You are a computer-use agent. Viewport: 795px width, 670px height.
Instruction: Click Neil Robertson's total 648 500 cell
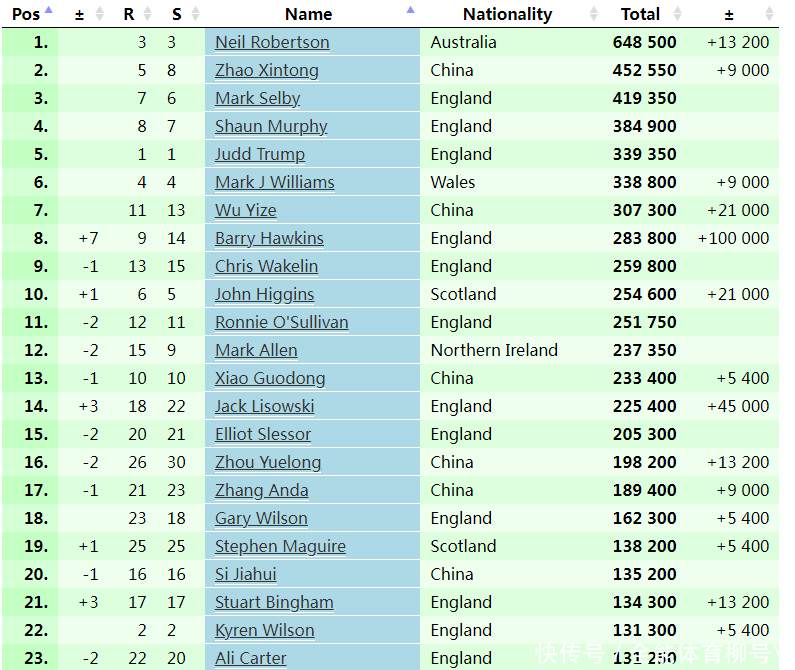tap(644, 42)
